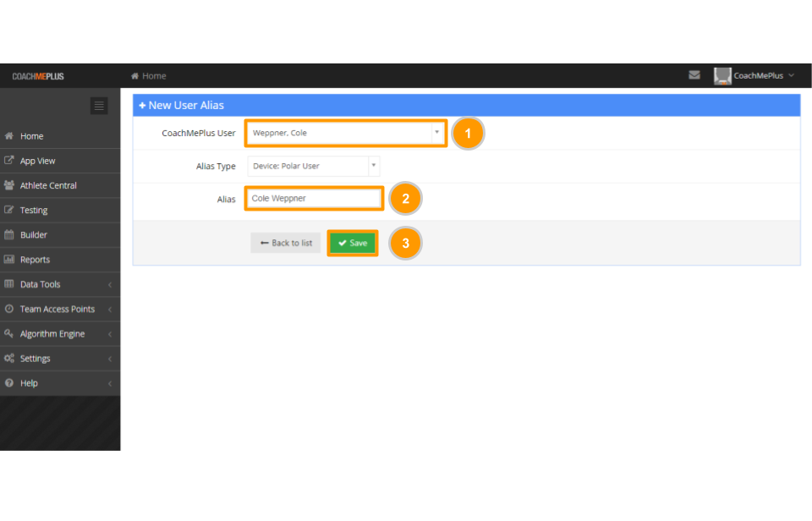Click the CoachMePlus User label

pyautogui.click(x=198, y=133)
